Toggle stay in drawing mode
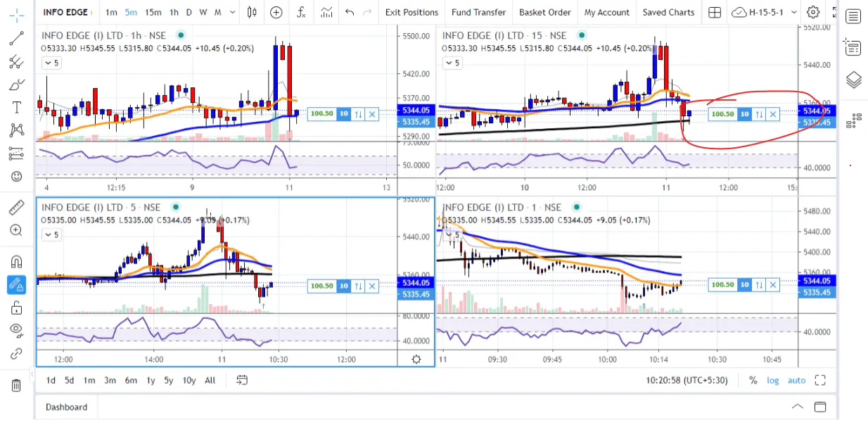Screen dimensions: 868x421 pos(16,284)
